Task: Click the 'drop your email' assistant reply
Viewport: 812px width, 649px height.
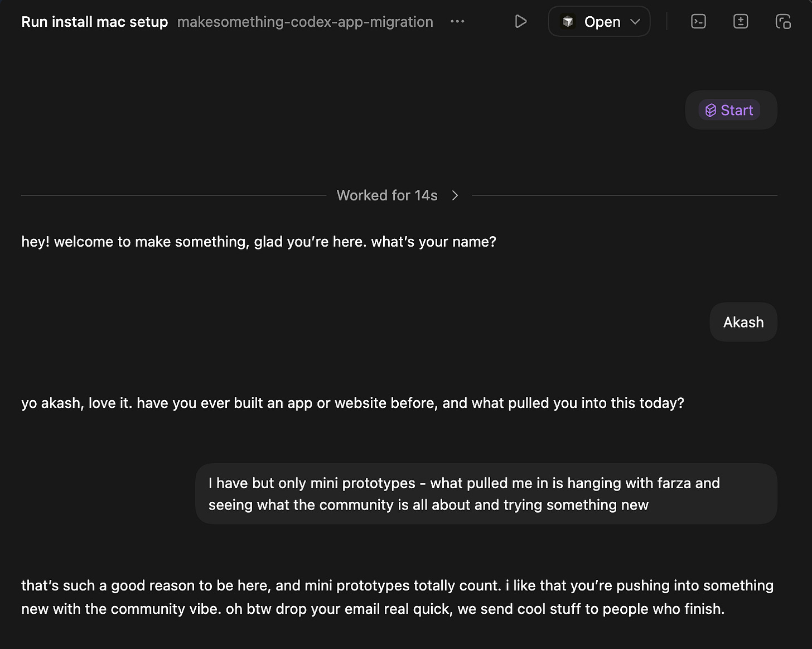Action: point(397,597)
